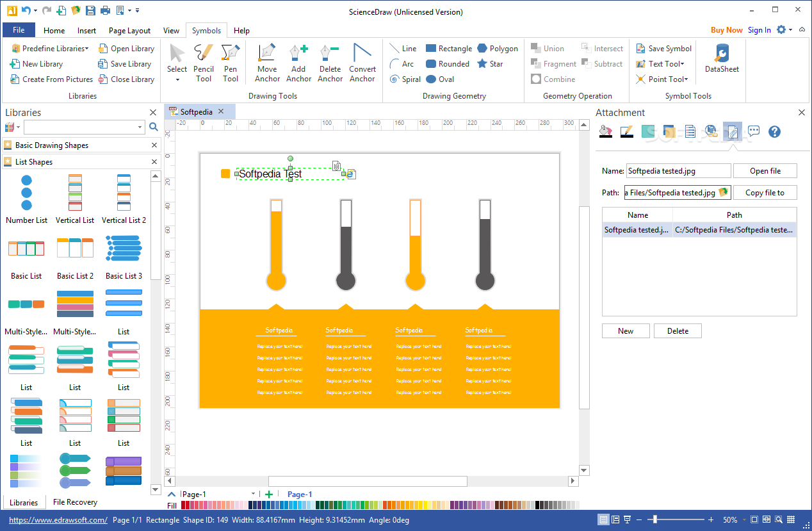Select the Softpedia tested.jpg table row
The image size is (812, 531).
(x=699, y=230)
